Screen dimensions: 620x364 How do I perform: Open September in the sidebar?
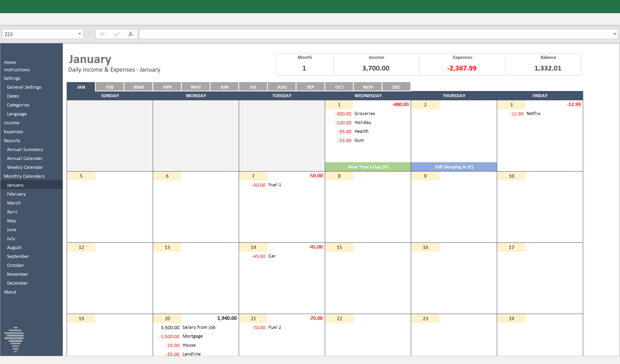pos(18,256)
